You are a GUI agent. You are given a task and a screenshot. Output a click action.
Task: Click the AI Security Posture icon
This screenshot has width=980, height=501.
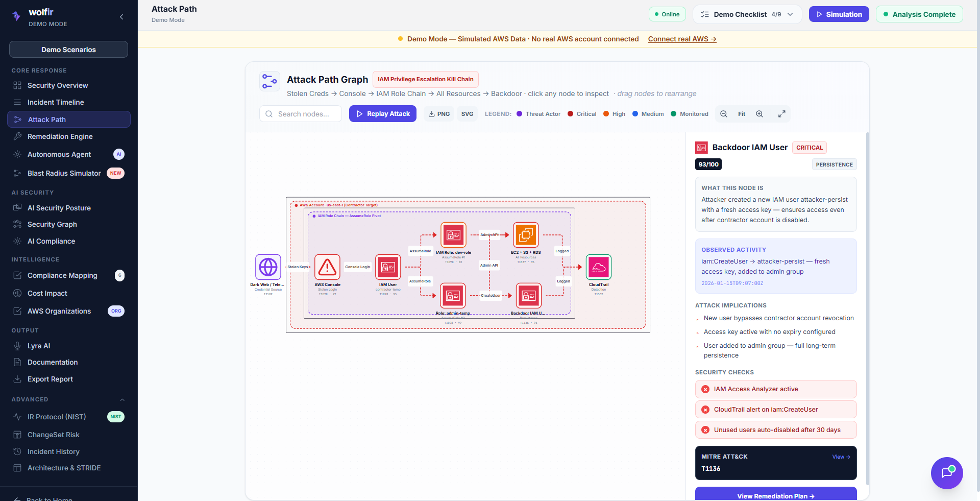pos(17,208)
